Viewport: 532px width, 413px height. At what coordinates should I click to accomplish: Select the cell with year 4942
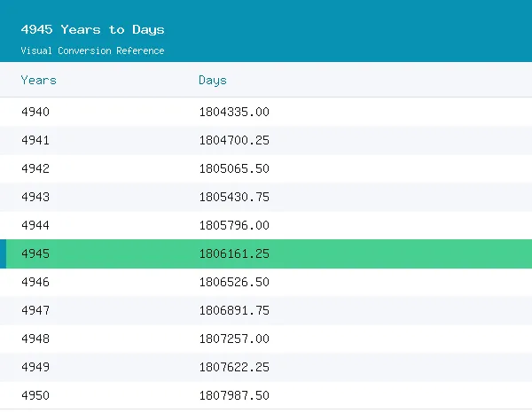click(35, 168)
